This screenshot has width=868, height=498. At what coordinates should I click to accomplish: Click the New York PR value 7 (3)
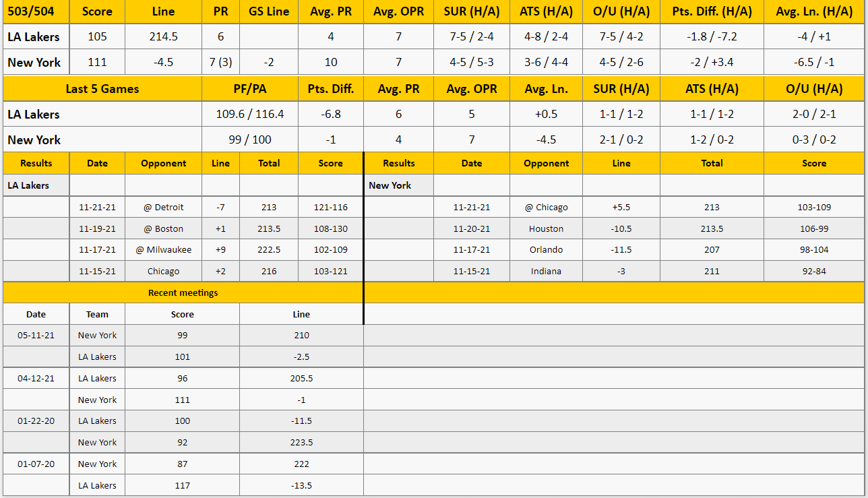click(x=221, y=62)
